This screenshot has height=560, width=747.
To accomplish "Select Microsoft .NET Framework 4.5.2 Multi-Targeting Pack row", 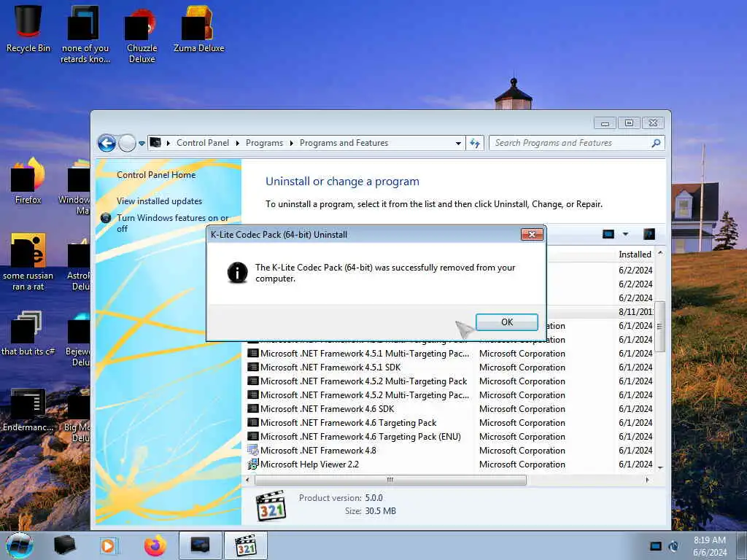I will coord(449,381).
